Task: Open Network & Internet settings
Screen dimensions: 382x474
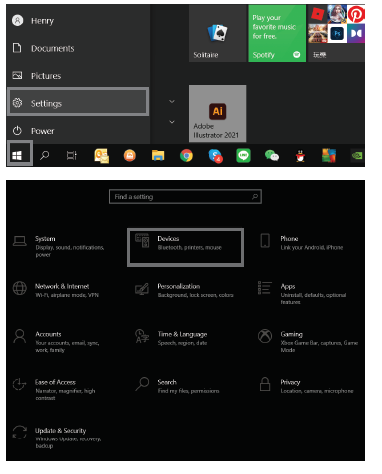Action: click(56, 290)
